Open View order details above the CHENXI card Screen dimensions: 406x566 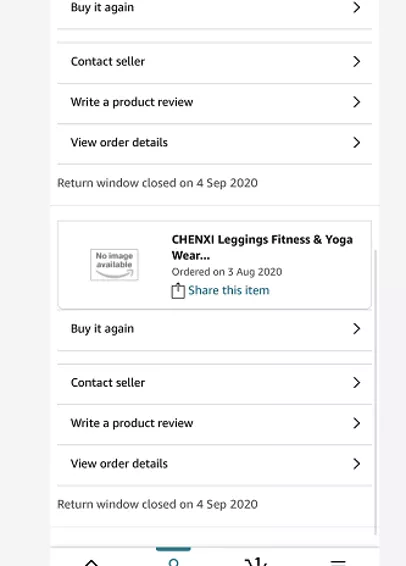pyautogui.click(x=214, y=143)
